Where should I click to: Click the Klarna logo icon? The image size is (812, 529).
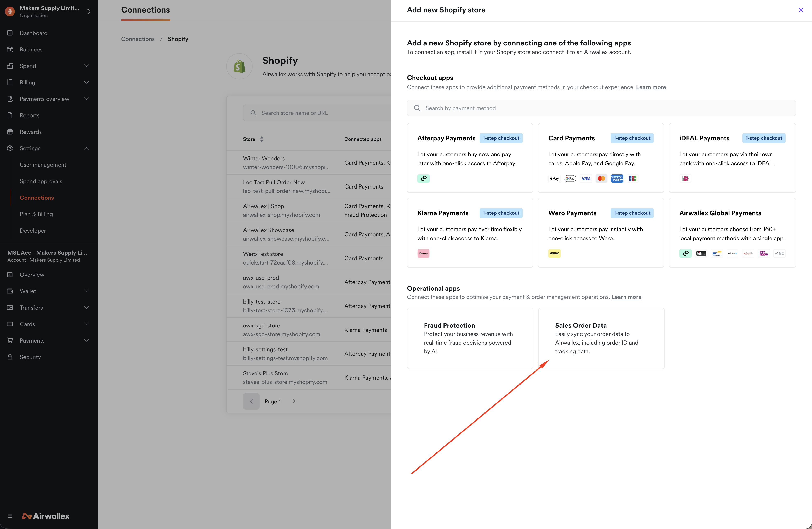click(423, 253)
